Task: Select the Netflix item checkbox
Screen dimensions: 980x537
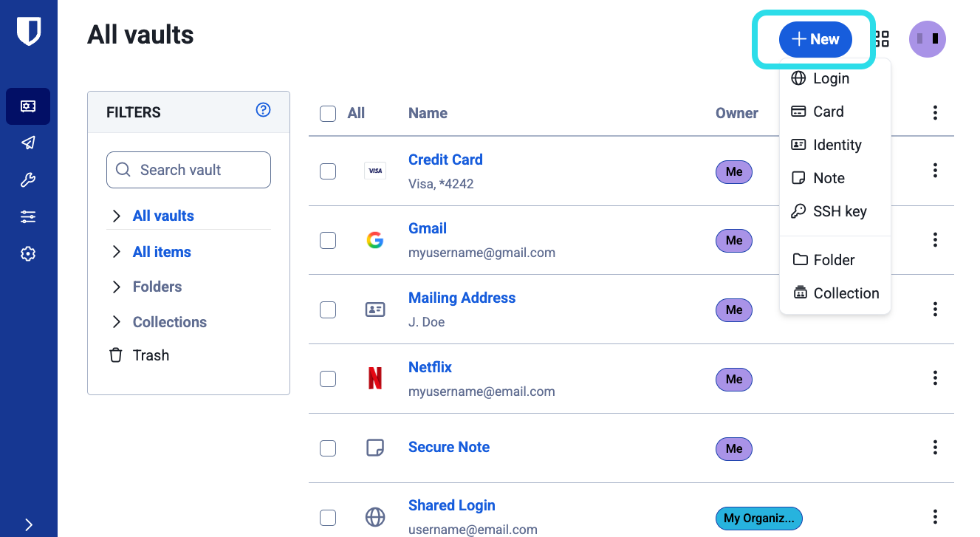Action: click(x=328, y=379)
